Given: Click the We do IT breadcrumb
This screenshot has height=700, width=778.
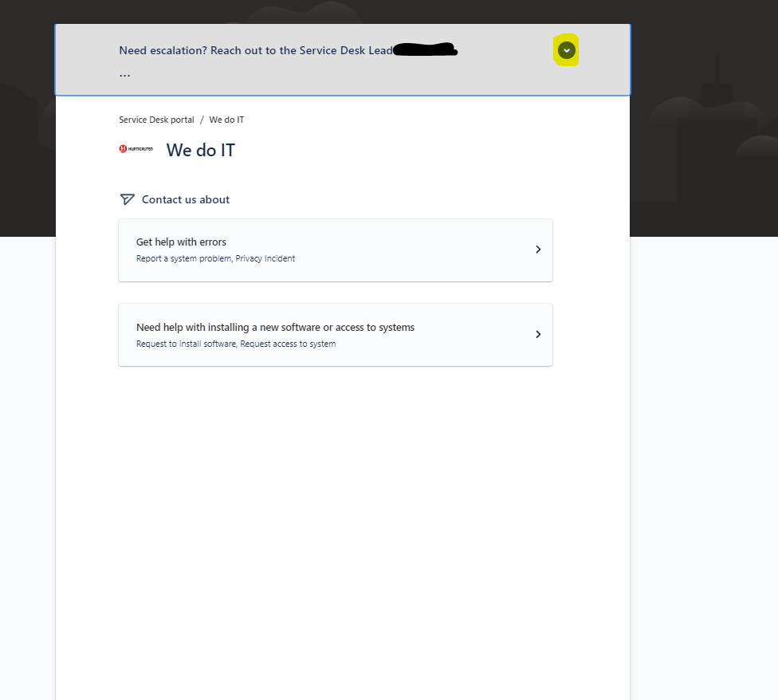Looking at the screenshot, I should [x=226, y=120].
